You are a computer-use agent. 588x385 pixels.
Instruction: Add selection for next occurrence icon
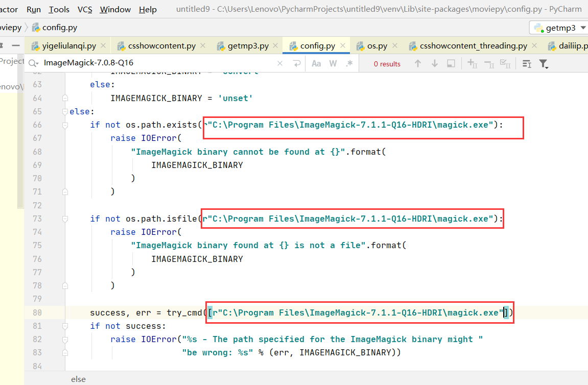coord(473,63)
